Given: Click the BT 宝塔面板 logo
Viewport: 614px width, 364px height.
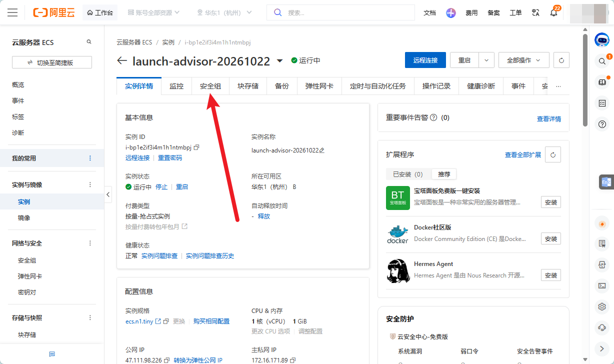Looking at the screenshot, I should (x=398, y=198).
